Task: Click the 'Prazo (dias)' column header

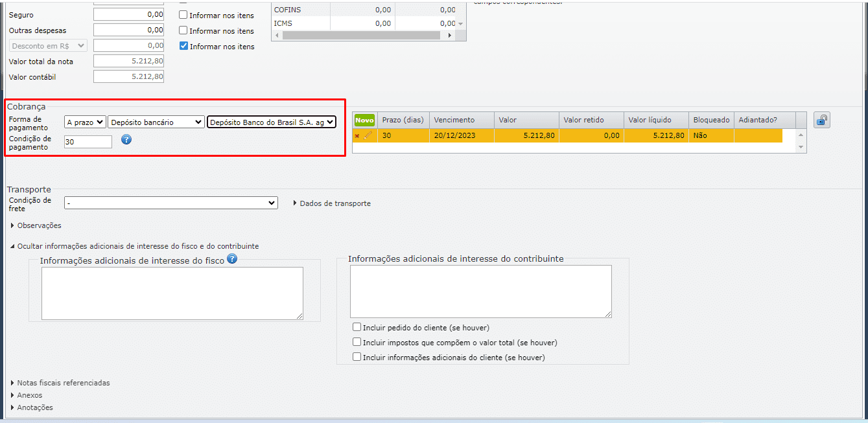Action: pos(403,120)
